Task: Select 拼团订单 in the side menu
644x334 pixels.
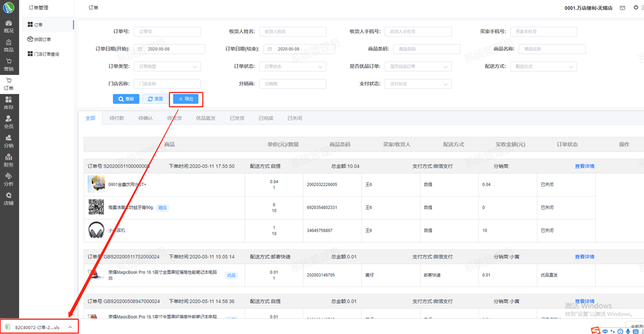Action: click(42, 39)
